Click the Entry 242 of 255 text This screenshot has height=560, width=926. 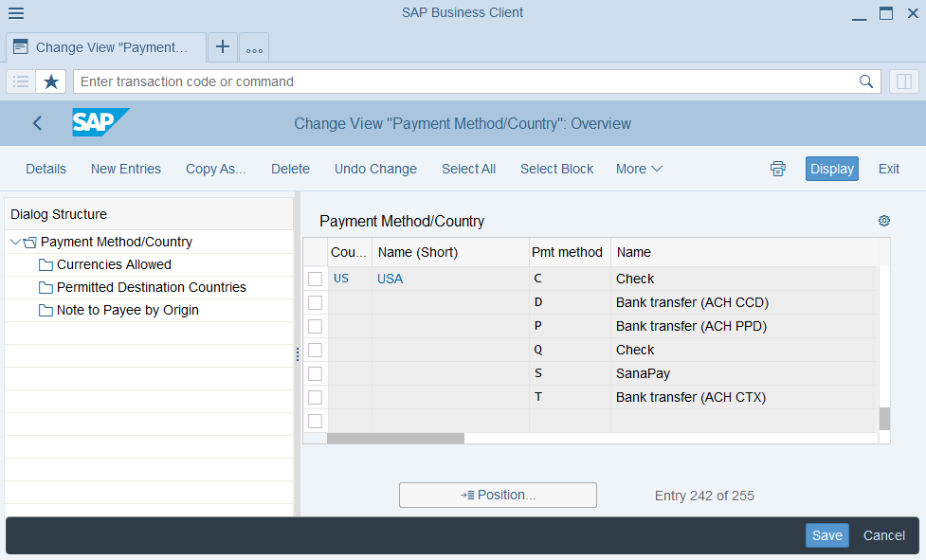pyautogui.click(x=704, y=496)
